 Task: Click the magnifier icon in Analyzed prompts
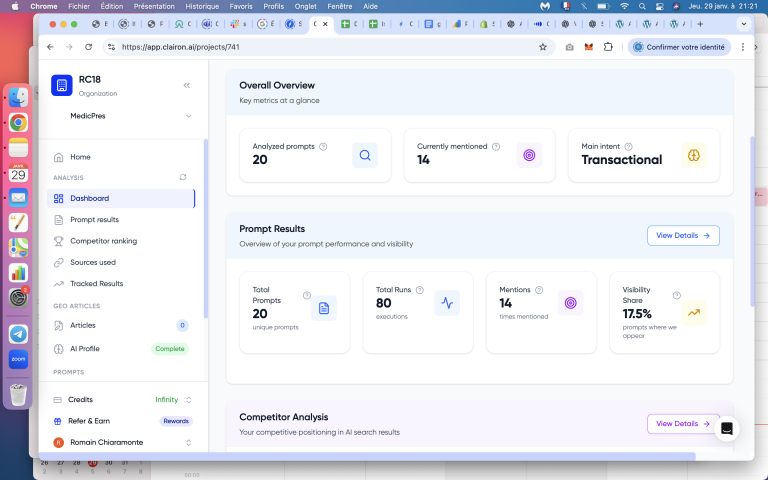point(365,155)
